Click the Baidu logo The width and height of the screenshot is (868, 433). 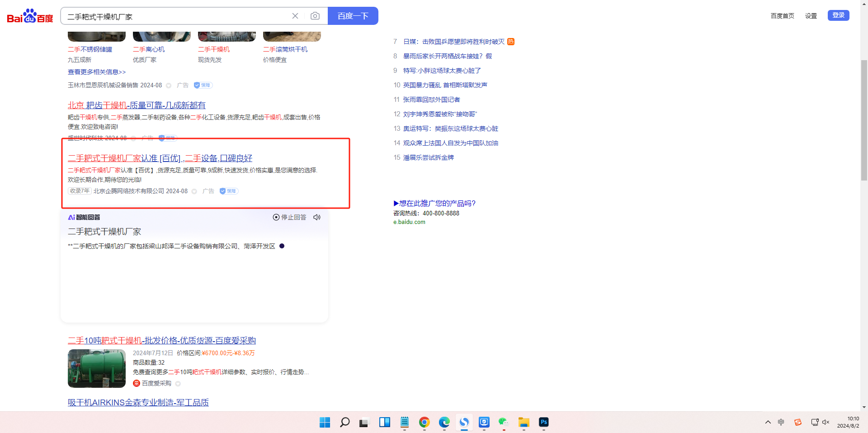(30, 16)
